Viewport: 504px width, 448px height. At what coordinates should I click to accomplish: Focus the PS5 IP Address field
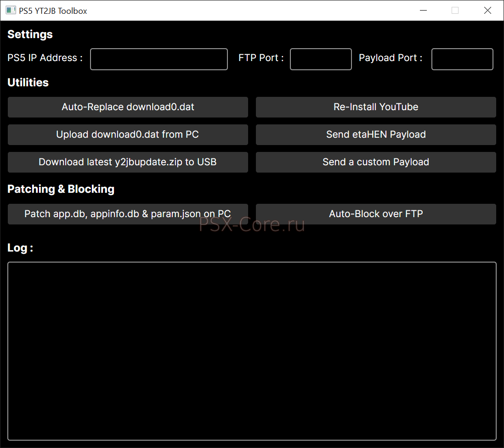pos(159,59)
